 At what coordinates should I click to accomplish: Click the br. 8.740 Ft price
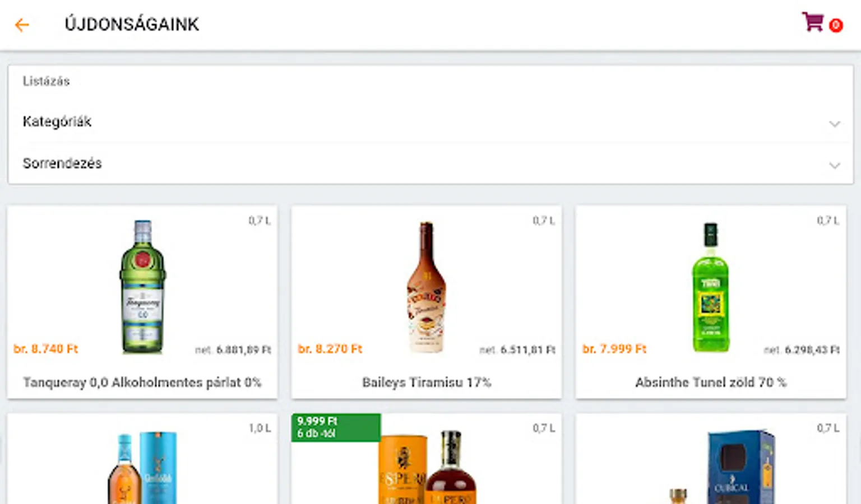pyautogui.click(x=46, y=349)
